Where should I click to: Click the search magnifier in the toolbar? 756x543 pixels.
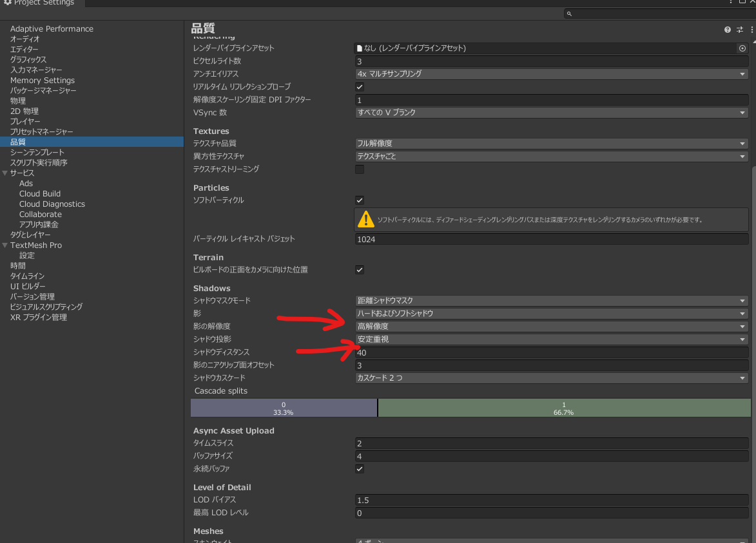568,13
